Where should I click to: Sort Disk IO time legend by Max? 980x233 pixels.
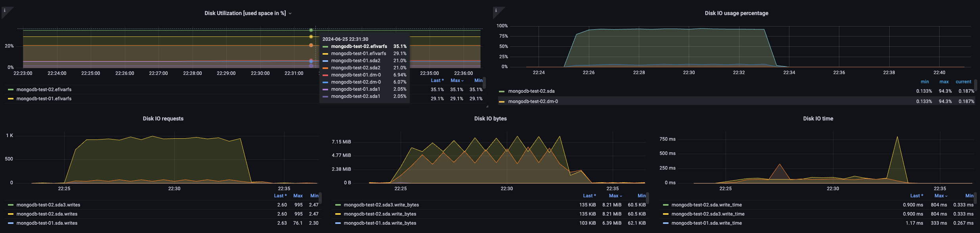click(940, 196)
